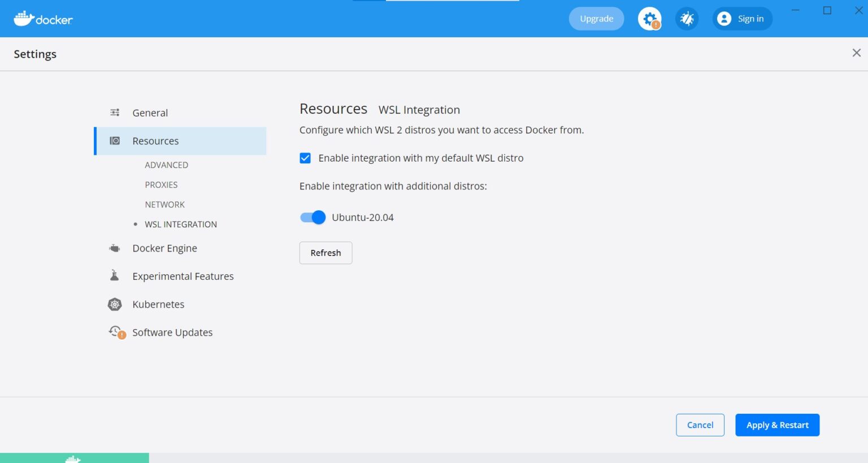Uncheck default WSL distro integration checkbox
868x463 pixels.
pyautogui.click(x=305, y=158)
